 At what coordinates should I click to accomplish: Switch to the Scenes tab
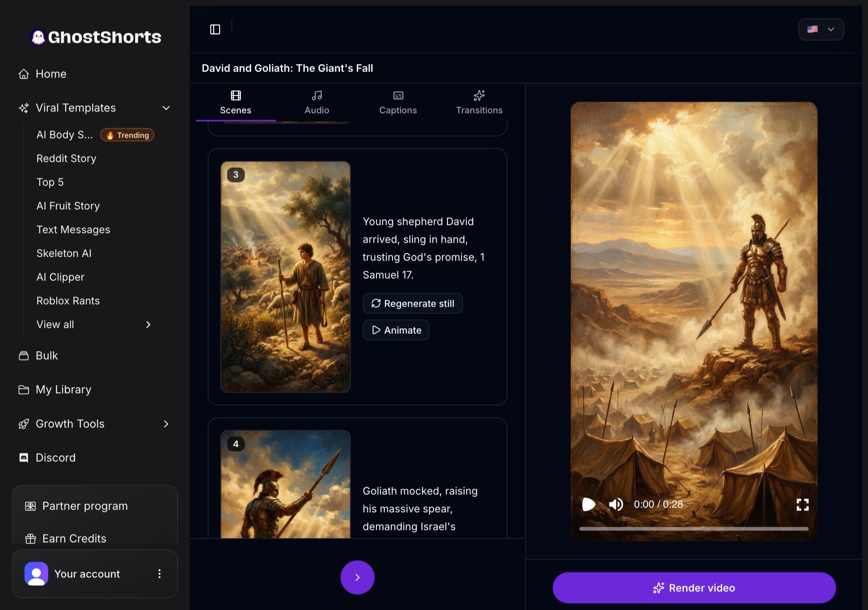(x=236, y=103)
